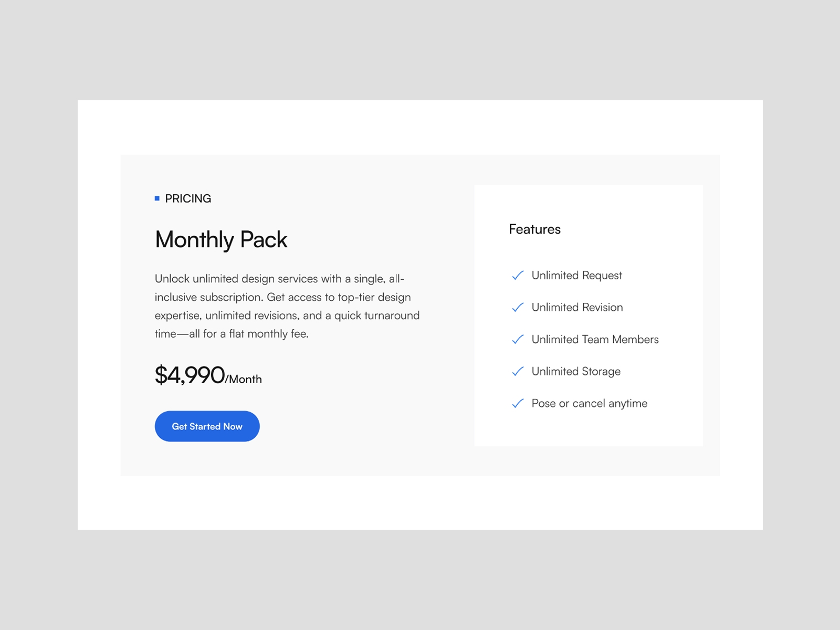
Task: Click the checkmark beside Unlimited Revision
Action: tap(518, 308)
